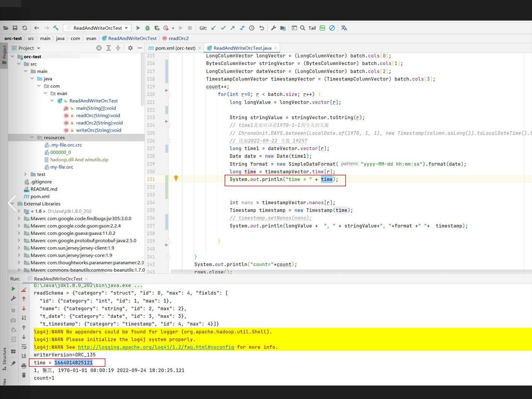Open the ReadAndWriteOrcTest run configuration dropdown
This screenshot has width=532, height=399.
point(126,28)
